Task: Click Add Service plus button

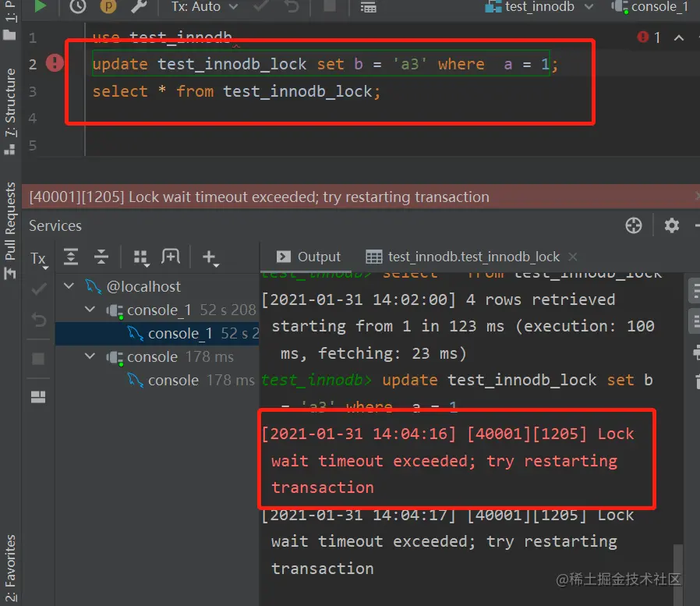Action: click(210, 257)
